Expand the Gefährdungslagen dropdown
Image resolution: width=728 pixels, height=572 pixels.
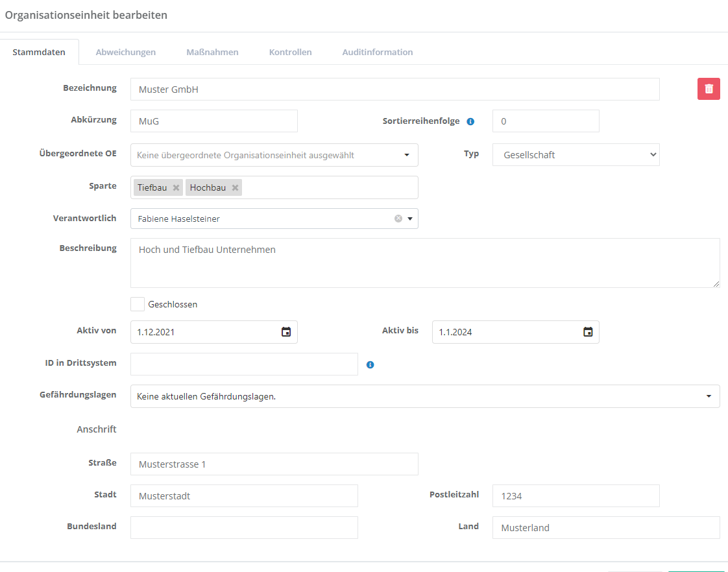(708, 396)
